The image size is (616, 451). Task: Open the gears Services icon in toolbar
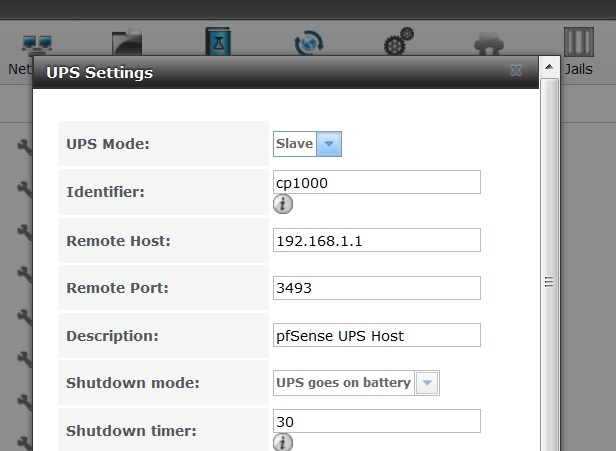point(399,41)
